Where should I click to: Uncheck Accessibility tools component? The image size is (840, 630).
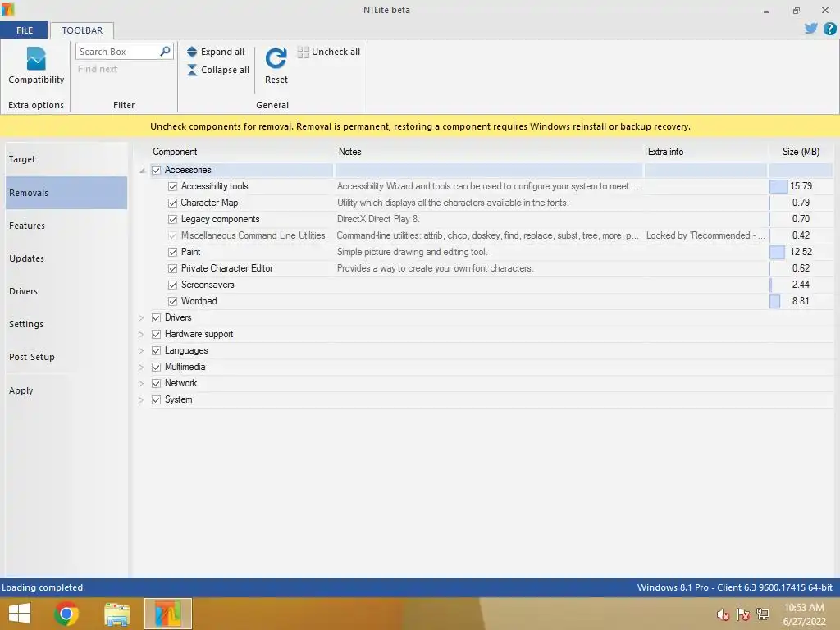(172, 186)
